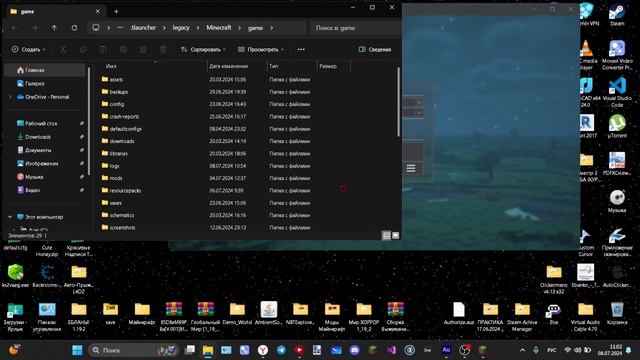Open Adobe Audition from taskbar
Viewport: 640px width, 360px height.
click(446, 350)
